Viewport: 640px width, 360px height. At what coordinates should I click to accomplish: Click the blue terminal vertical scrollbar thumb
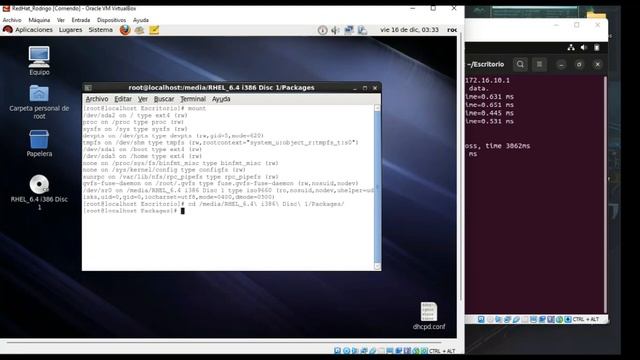click(377, 187)
